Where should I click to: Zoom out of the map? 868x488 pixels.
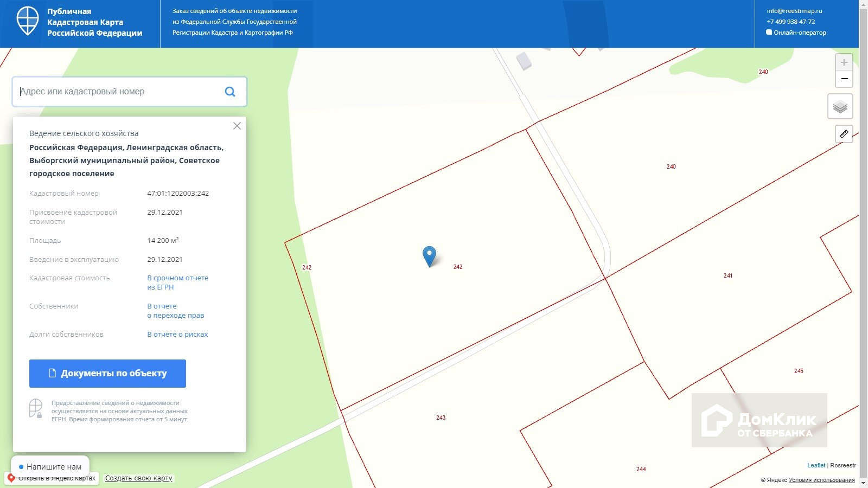pyautogui.click(x=844, y=79)
